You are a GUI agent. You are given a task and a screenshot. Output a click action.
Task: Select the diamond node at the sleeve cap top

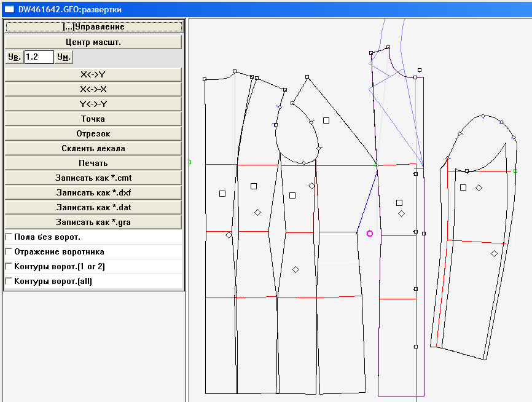pyautogui.click(x=483, y=116)
